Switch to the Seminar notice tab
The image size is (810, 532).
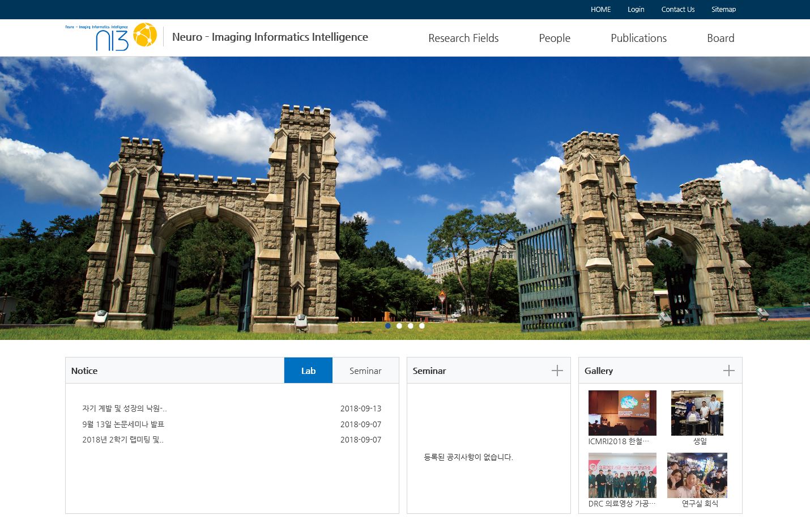tap(365, 371)
